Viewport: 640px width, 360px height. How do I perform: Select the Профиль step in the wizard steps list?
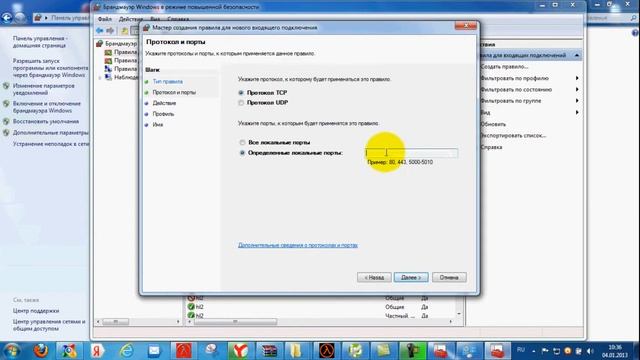click(x=163, y=114)
